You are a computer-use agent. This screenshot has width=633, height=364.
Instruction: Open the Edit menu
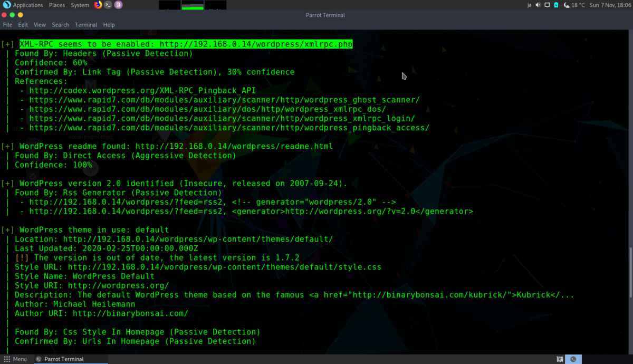point(23,25)
